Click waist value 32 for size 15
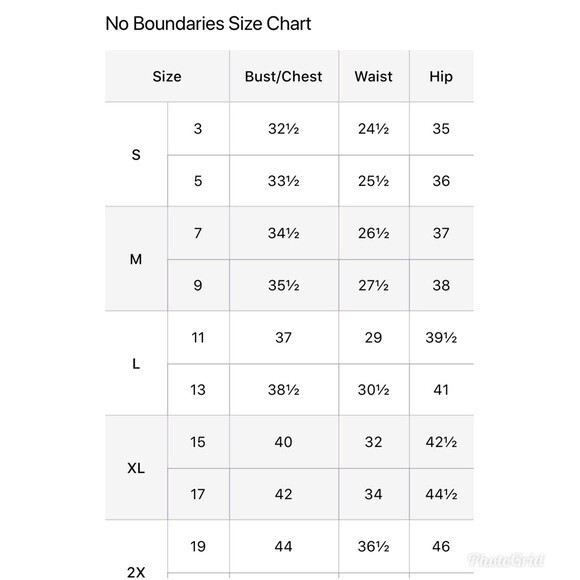 [373, 442]
